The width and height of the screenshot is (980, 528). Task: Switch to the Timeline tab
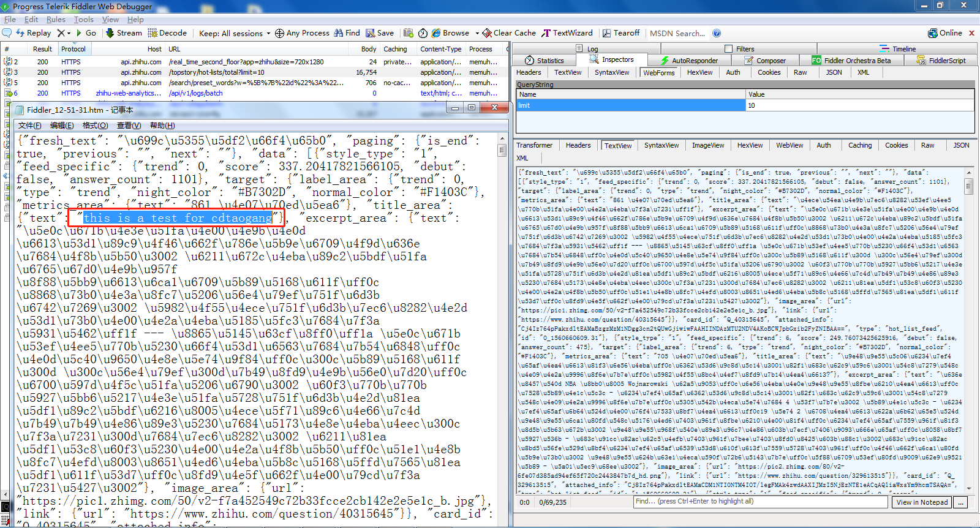[898, 49]
